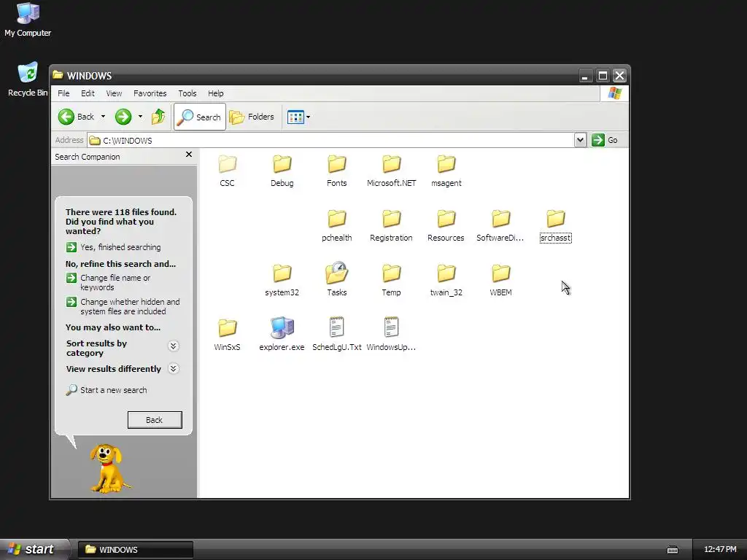Click the C:\WINDOWS address field

pyautogui.click(x=331, y=140)
